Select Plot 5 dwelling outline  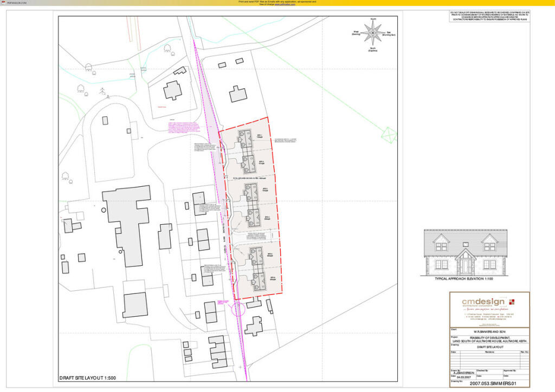256,256
